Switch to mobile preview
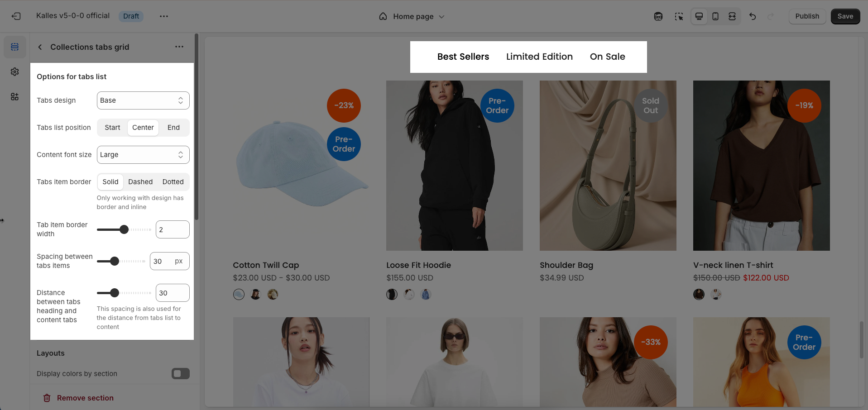This screenshot has width=868, height=410. click(x=715, y=16)
